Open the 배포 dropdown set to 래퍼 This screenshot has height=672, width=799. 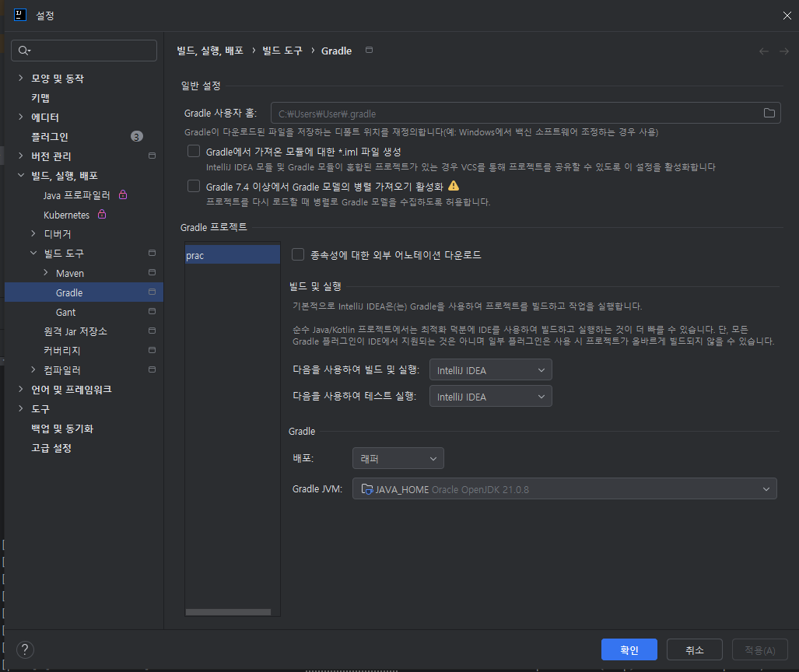point(398,459)
